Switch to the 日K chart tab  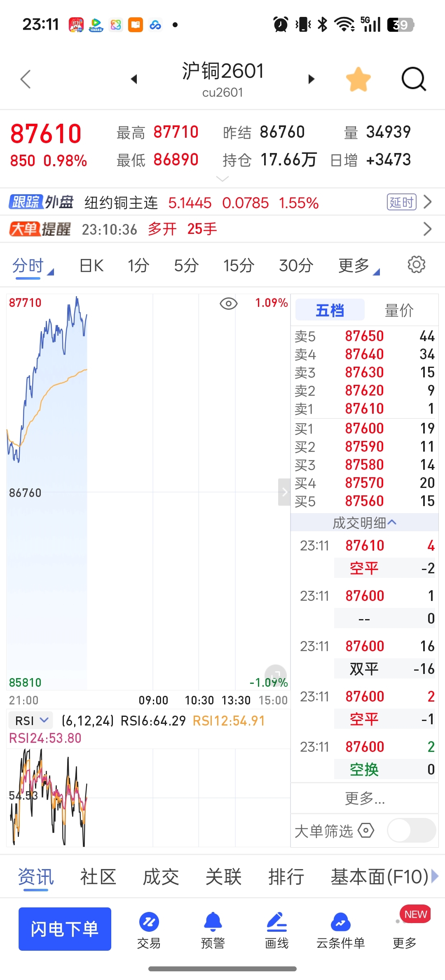tap(91, 266)
